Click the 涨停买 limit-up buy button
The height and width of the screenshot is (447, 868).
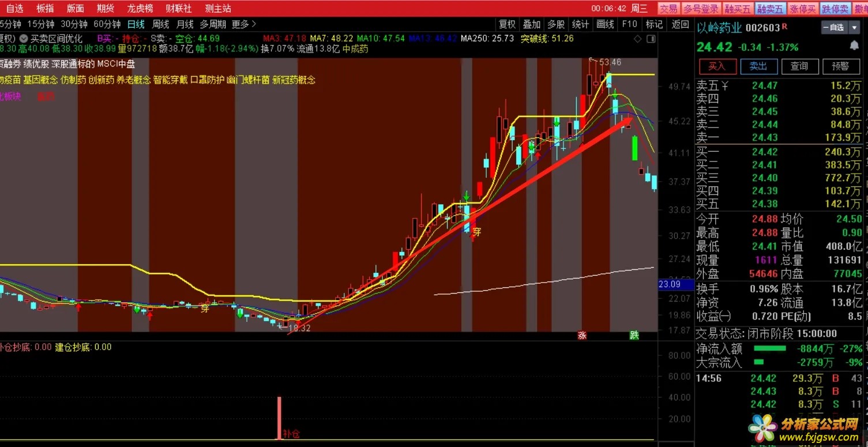(x=803, y=8)
